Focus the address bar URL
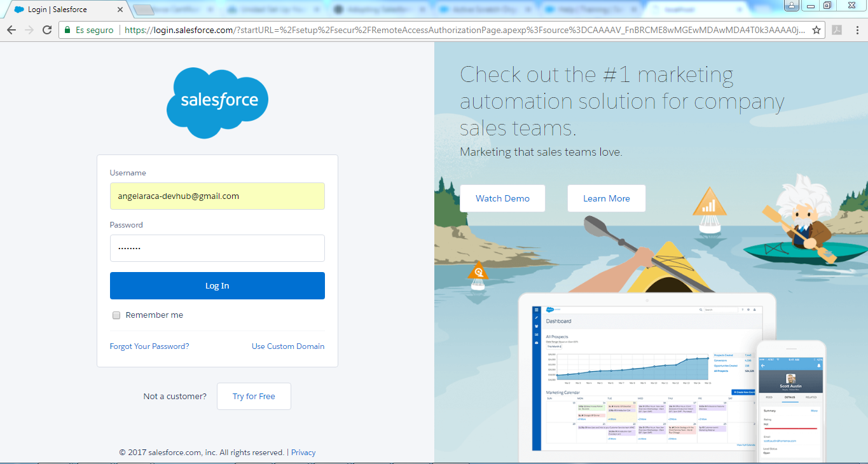 (464, 30)
